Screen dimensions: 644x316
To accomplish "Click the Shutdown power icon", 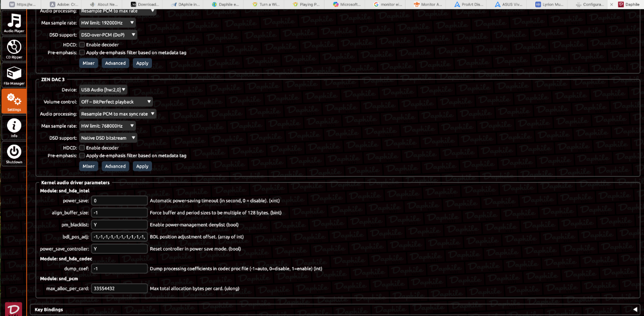I will coord(14,154).
